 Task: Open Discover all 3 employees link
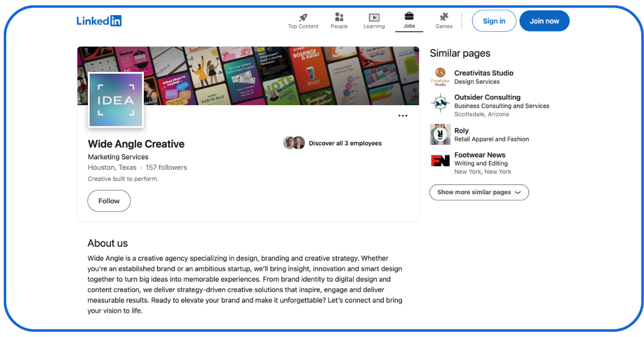pyautogui.click(x=345, y=143)
